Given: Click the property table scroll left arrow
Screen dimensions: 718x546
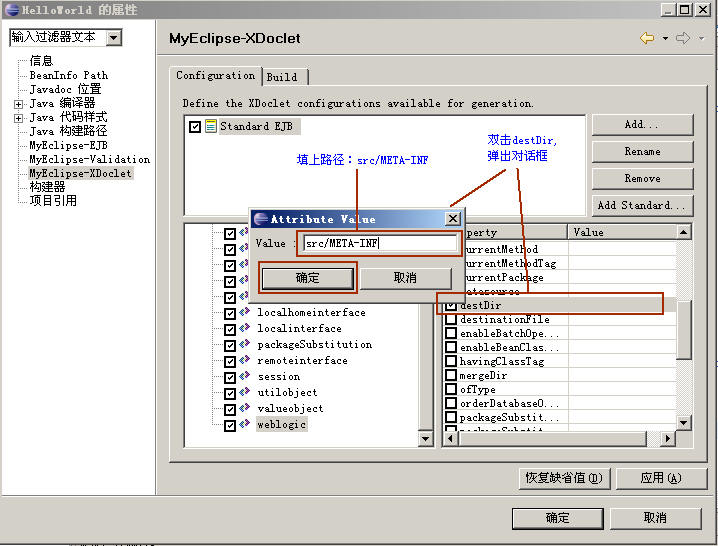Looking at the screenshot, I should point(451,439).
